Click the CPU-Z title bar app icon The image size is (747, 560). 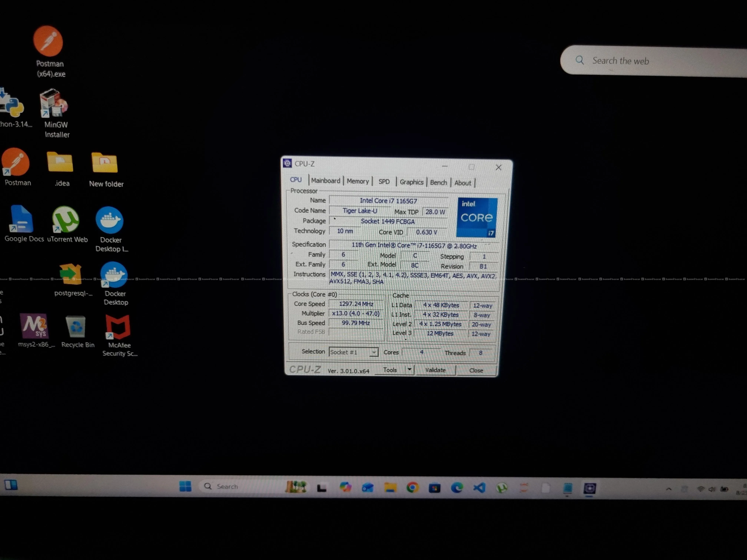pos(287,163)
